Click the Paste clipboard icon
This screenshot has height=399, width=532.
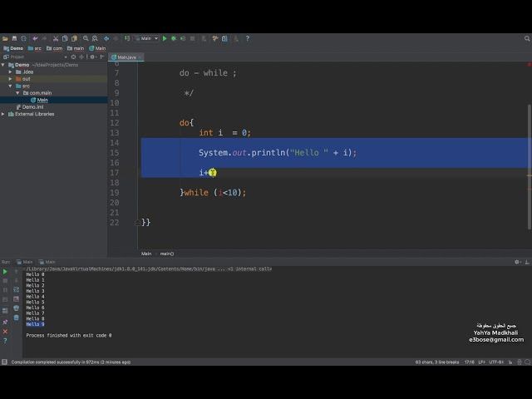(74, 39)
